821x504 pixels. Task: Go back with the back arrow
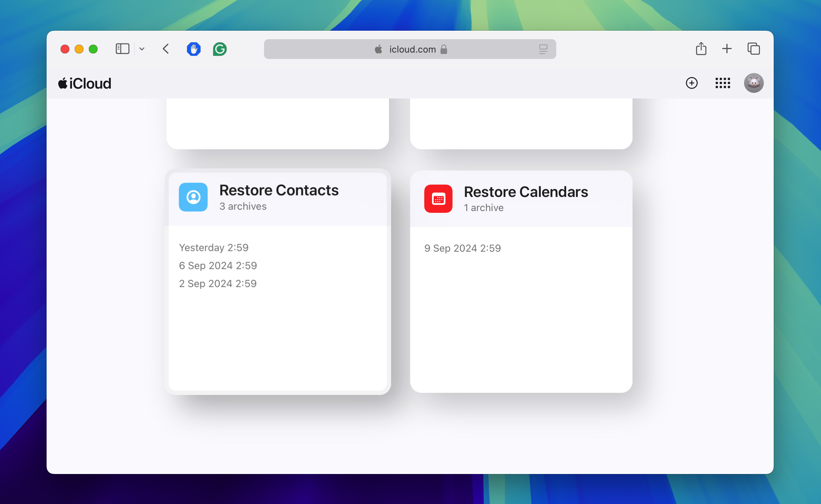pos(166,49)
